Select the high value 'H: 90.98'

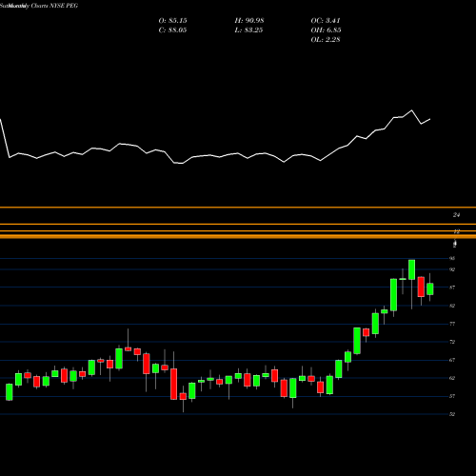pyautogui.click(x=249, y=21)
